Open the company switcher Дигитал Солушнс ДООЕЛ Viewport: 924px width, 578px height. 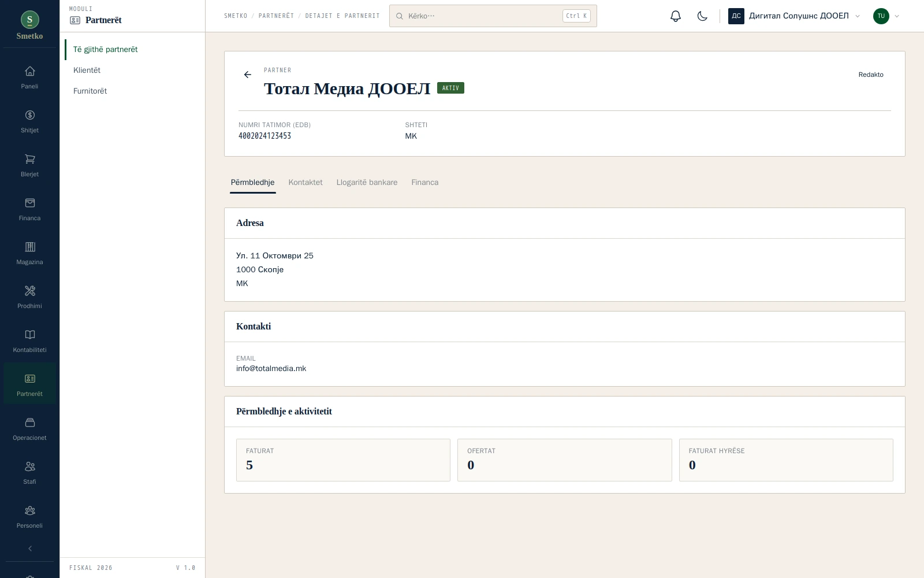pos(794,16)
